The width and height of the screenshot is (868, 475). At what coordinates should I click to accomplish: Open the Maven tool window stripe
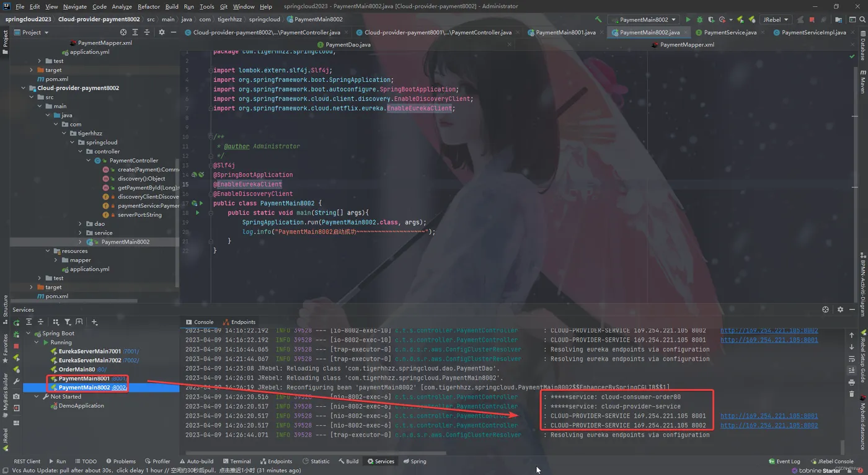[862, 81]
